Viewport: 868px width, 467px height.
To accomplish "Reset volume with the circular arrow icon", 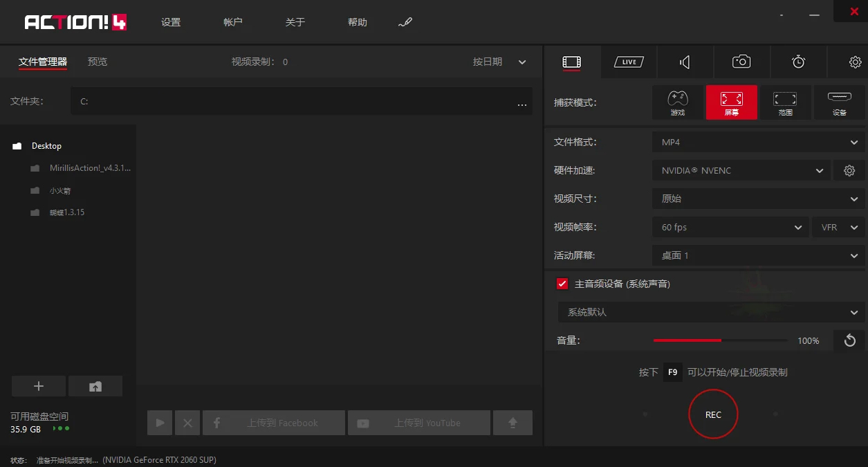I will click(849, 340).
